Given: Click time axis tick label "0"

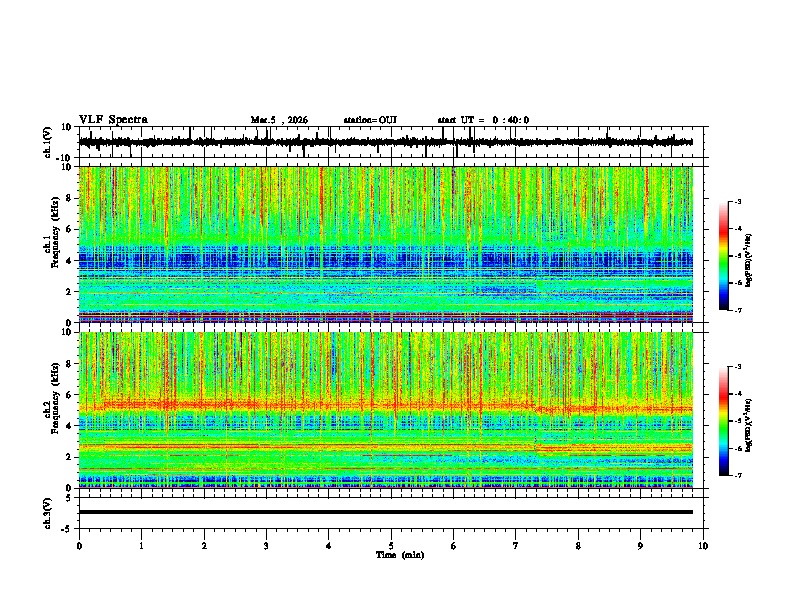Looking at the screenshot, I should [79, 546].
